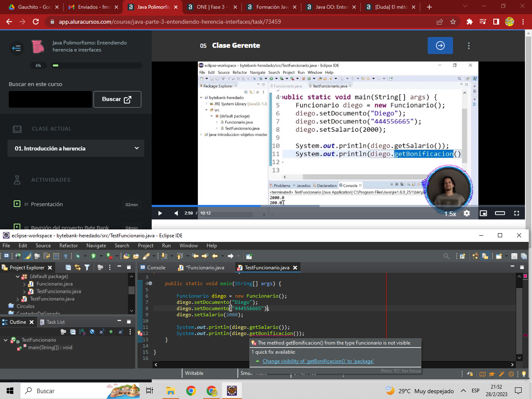Toggle Hide Non-Public Members green dot in Outline
Screen dimensions: 532x399
pos(111,332)
